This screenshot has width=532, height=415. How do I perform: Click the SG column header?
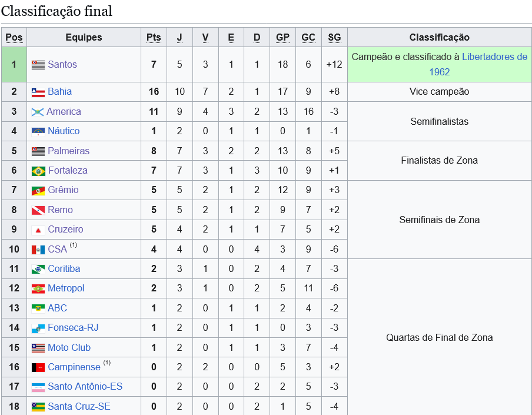(334, 38)
